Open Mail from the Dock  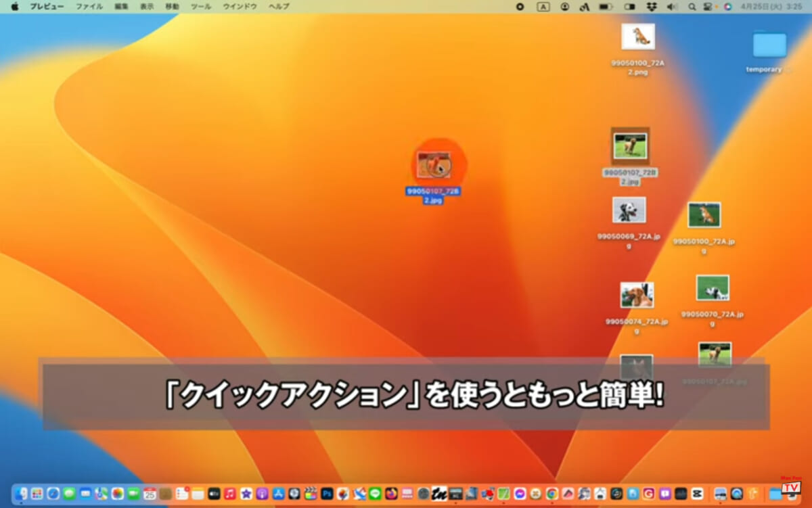click(x=85, y=494)
